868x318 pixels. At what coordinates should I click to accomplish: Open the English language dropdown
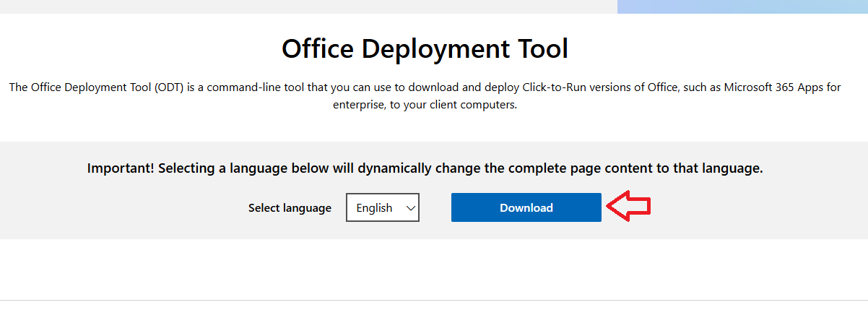382,207
